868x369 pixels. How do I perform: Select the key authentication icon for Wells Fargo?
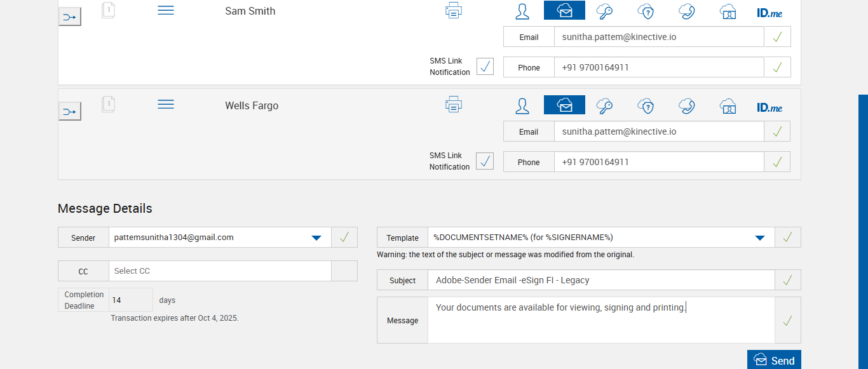(x=604, y=106)
